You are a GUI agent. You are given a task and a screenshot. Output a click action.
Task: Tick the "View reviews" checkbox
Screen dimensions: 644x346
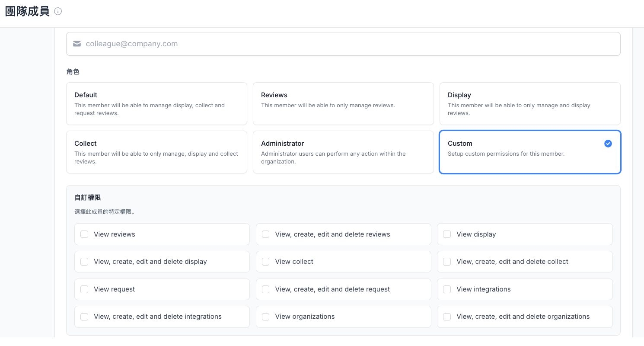84,234
